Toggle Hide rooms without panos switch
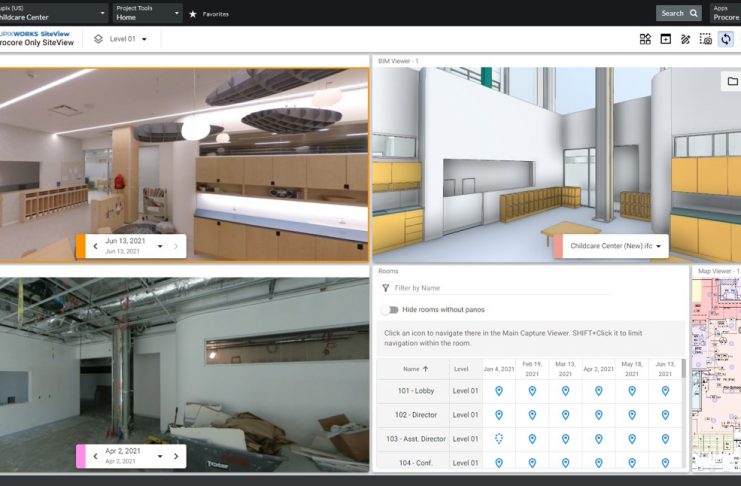The image size is (741, 486). 389,310
